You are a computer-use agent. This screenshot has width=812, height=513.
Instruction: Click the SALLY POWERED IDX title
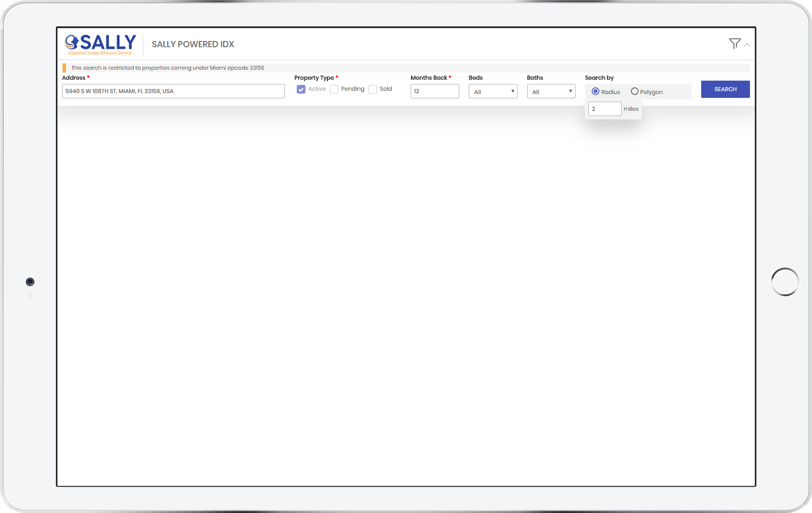tap(192, 44)
